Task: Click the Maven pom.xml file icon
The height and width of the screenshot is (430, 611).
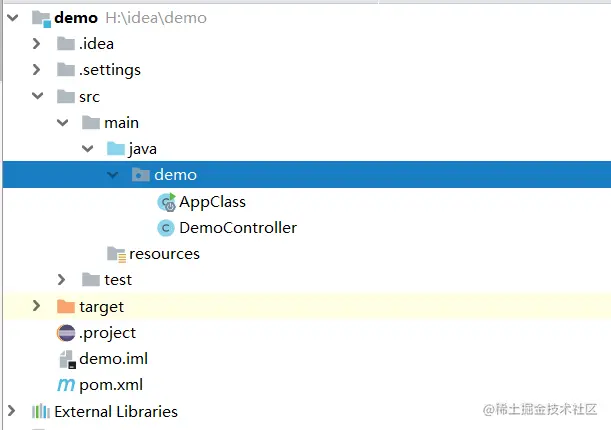Action: pyautogui.click(x=66, y=385)
